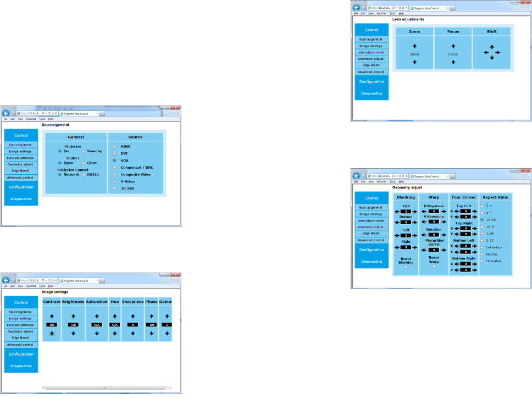The height and width of the screenshot is (399, 532).
Task: Select HDMI source
Action: click(114, 147)
